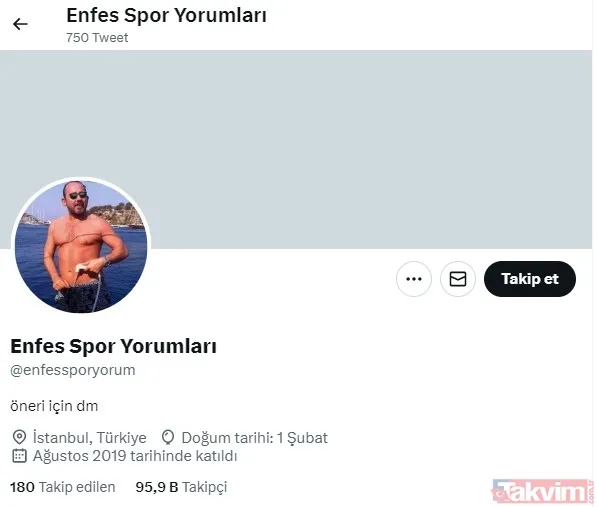Click the Takvim watermark logo
597x507 pixels.
542,491
